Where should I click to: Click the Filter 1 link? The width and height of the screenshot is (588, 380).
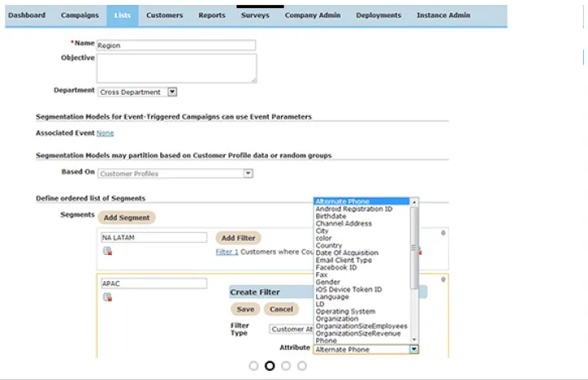(227, 252)
